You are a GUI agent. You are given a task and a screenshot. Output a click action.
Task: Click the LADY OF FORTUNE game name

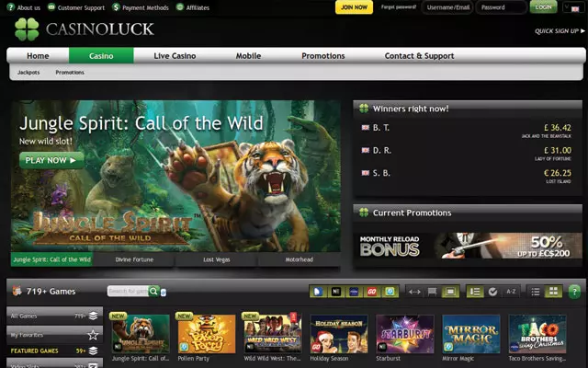553,159
